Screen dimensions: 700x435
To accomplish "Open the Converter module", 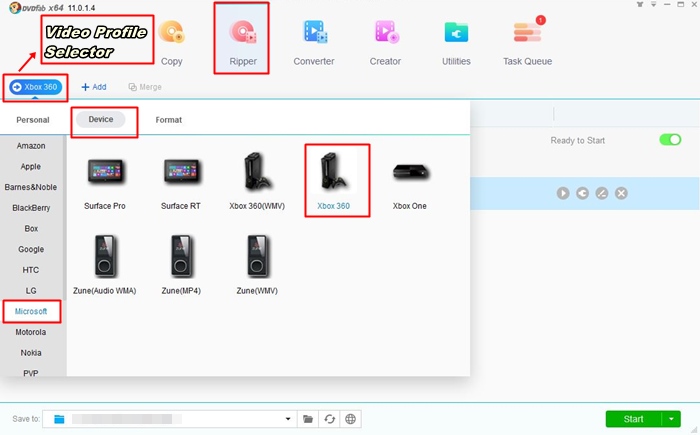I will pyautogui.click(x=314, y=42).
